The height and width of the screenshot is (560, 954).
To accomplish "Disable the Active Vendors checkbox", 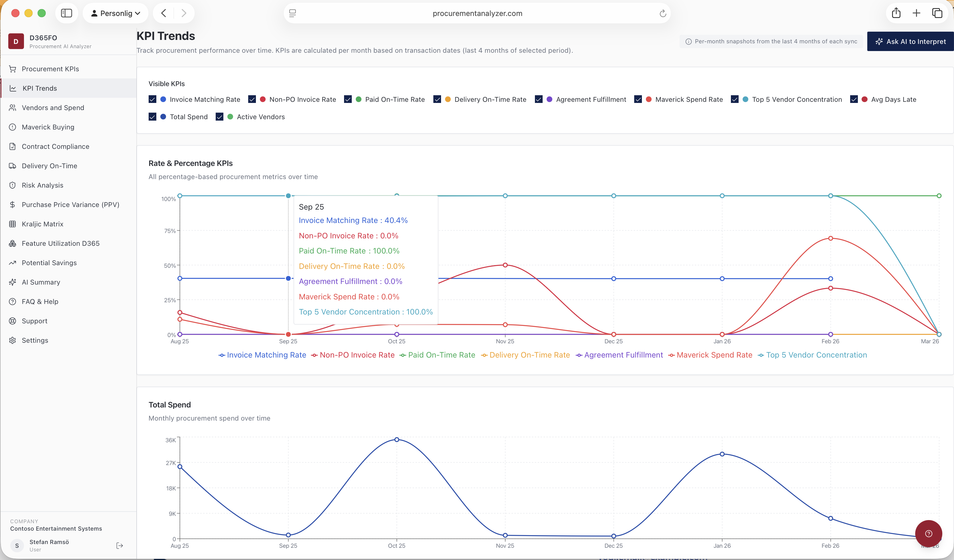I will [219, 117].
